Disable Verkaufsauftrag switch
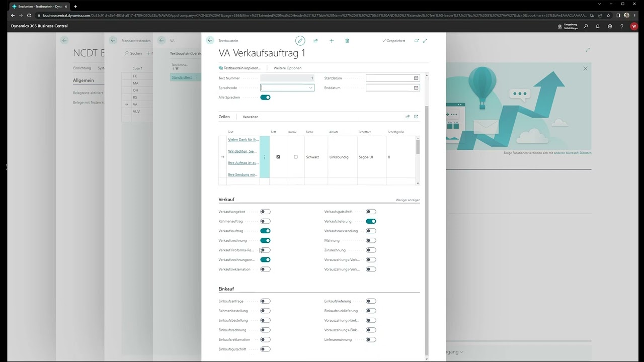The height and width of the screenshot is (362, 644). click(x=265, y=231)
